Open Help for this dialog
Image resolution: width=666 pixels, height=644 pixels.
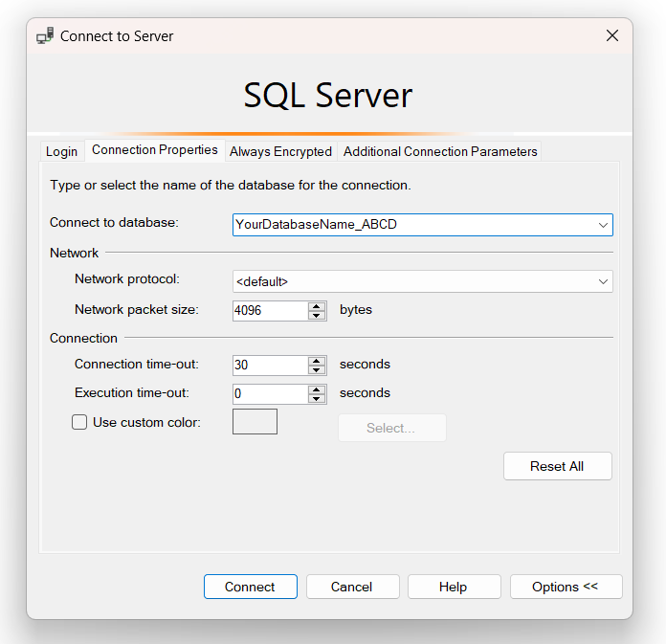(454, 587)
